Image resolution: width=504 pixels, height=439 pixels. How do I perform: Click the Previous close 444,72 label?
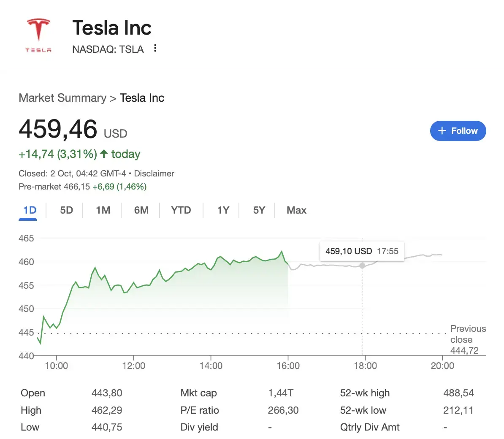tap(468, 339)
